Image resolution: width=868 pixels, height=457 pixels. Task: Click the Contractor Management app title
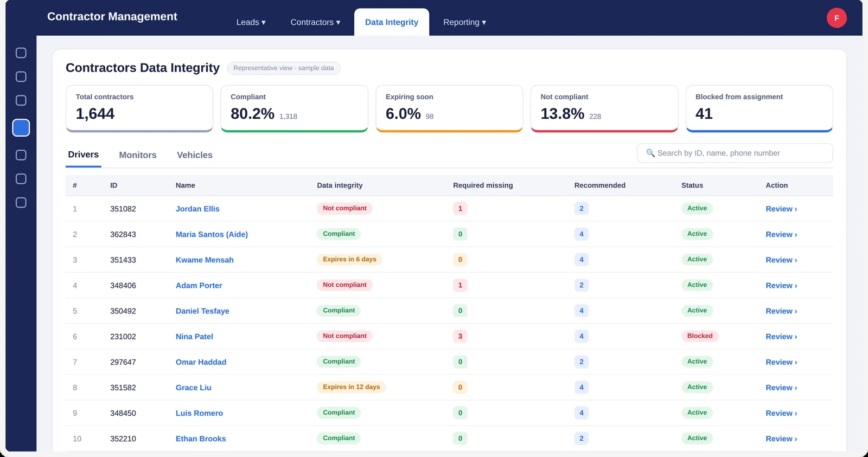pos(112,17)
